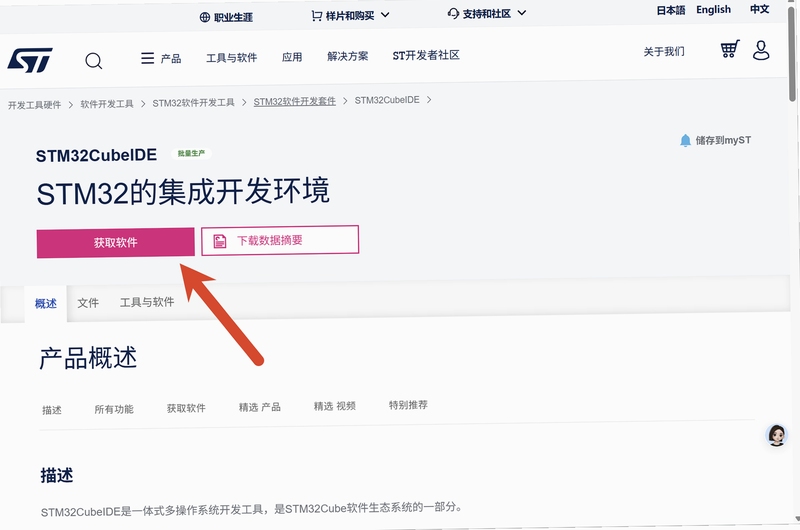Open the 关于我们 menu item

[664, 52]
